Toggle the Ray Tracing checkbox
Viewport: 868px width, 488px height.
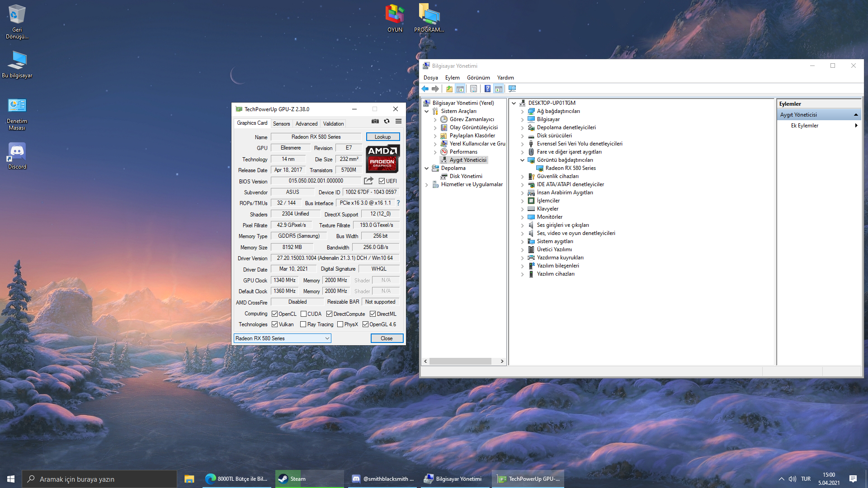tap(303, 324)
